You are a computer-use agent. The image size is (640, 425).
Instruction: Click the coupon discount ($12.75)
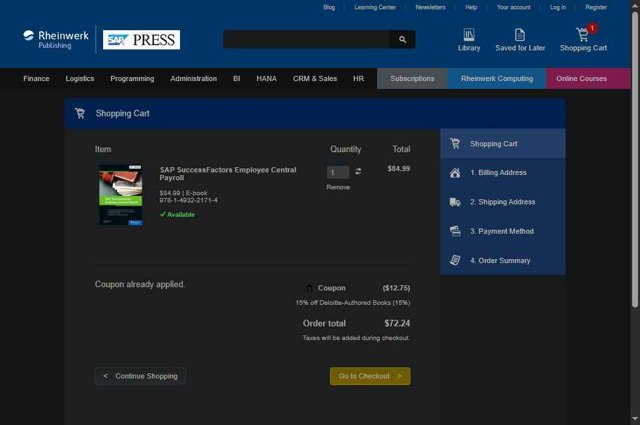click(396, 288)
